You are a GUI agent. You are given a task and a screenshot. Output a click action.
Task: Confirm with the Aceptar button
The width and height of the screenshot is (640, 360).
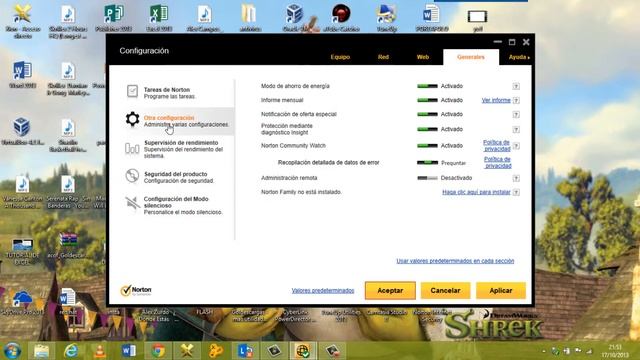pos(390,291)
